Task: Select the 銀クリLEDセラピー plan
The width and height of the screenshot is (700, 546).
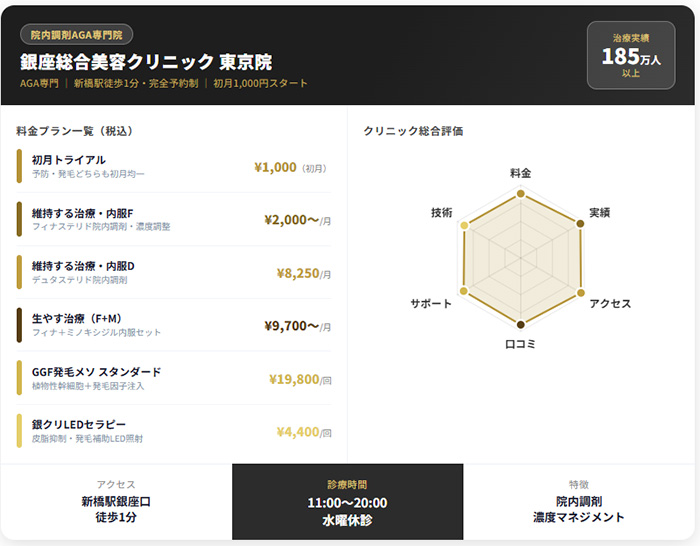Action: click(x=175, y=431)
